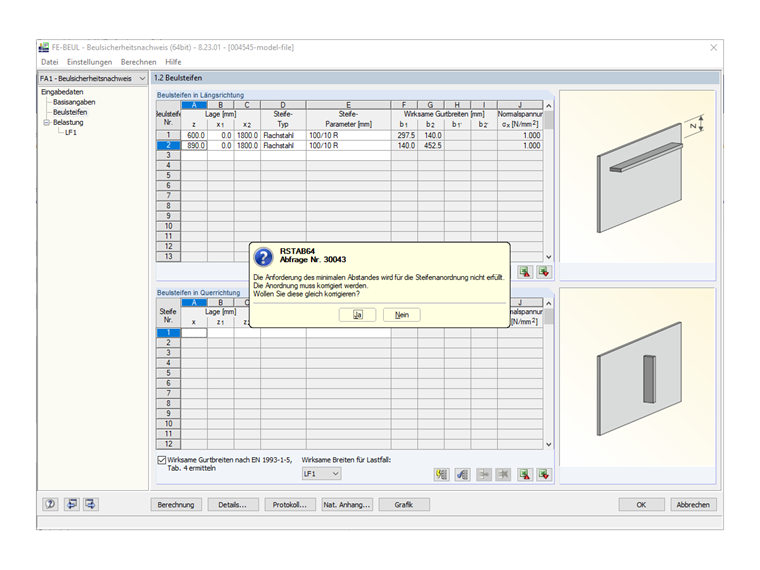Screen dimensions: 760x570
Task: Click the Excel export icon below the Querrichtung table
Action: click(x=524, y=474)
